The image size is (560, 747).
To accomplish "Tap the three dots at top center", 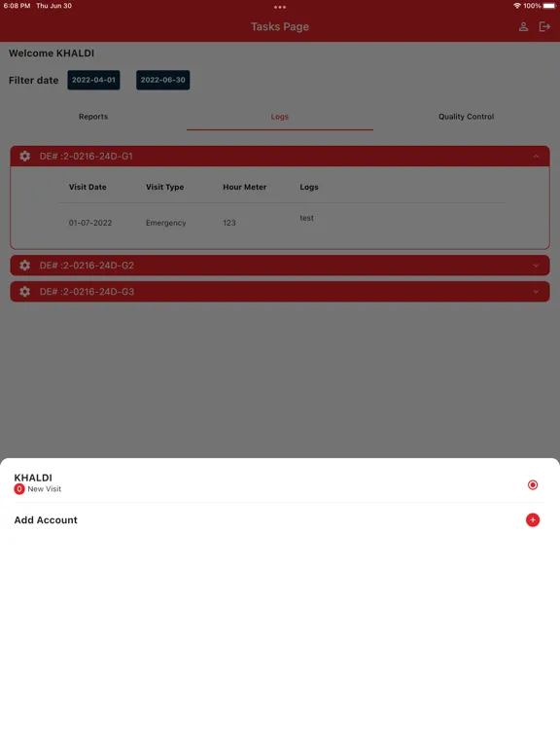I will [x=280, y=7].
